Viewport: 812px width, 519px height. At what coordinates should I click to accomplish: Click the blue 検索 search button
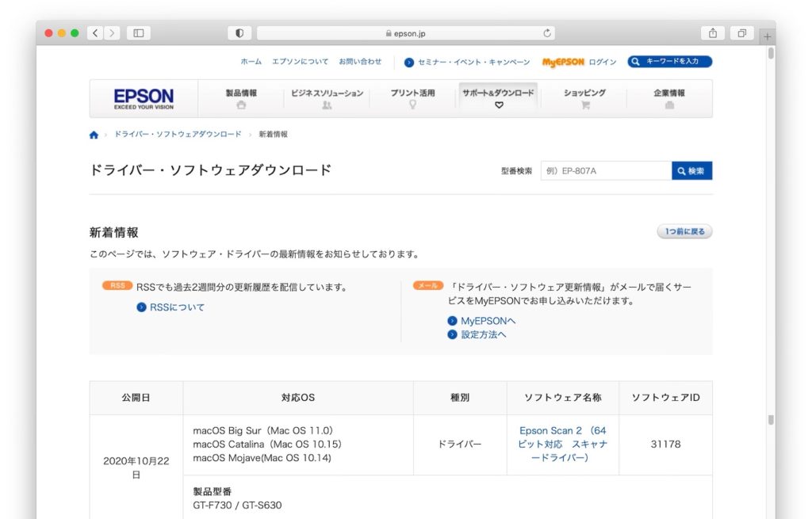tap(691, 170)
